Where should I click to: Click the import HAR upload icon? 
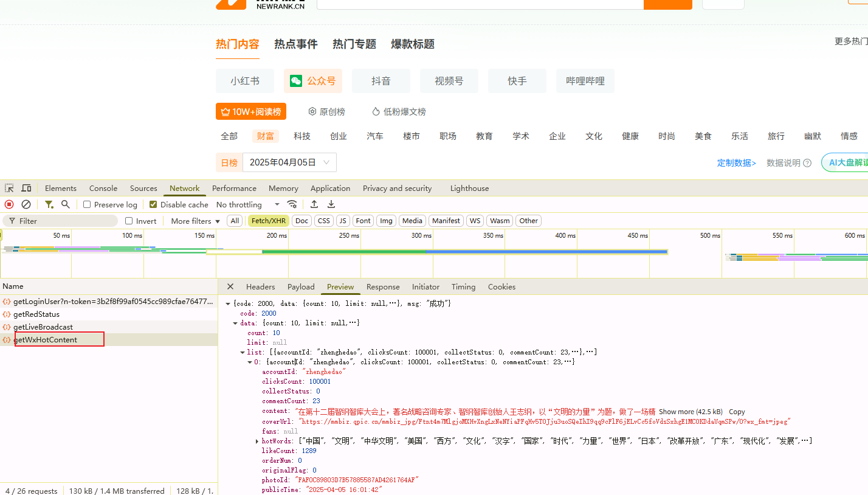pos(314,204)
